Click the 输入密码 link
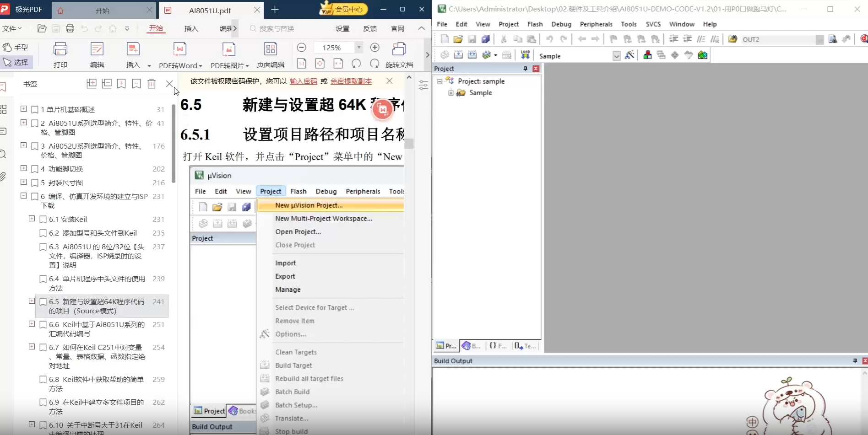The height and width of the screenshot is (435, 868). pyautogui.click(x=303, y=81)
